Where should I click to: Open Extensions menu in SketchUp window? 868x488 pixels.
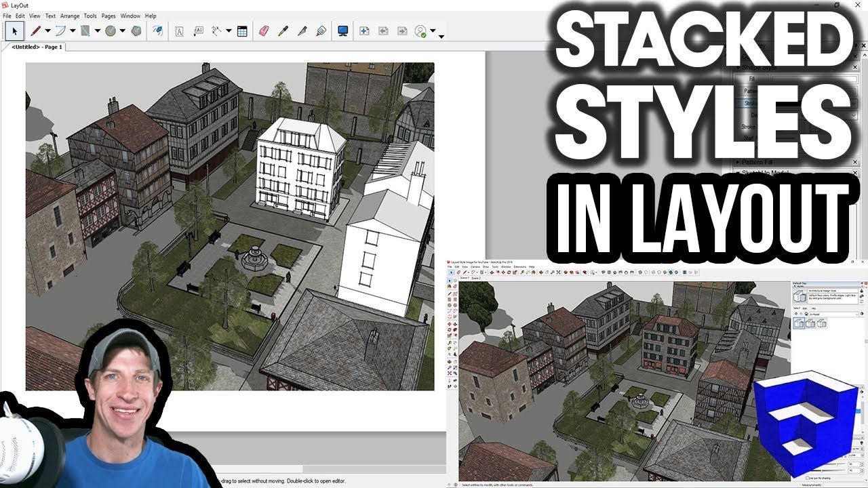pos(520,267)
